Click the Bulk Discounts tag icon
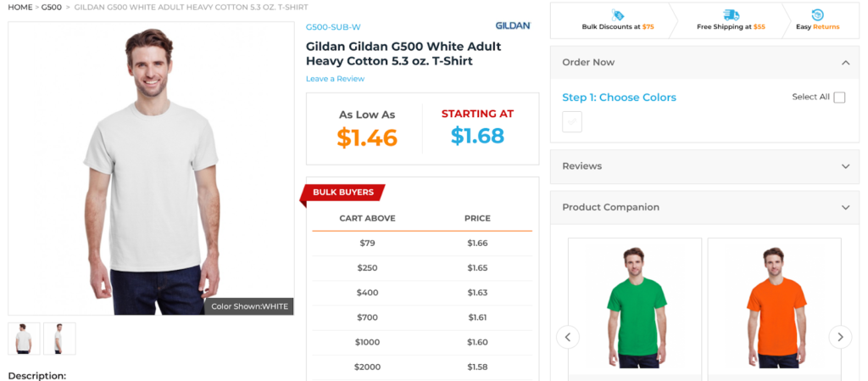 (618, 14)
